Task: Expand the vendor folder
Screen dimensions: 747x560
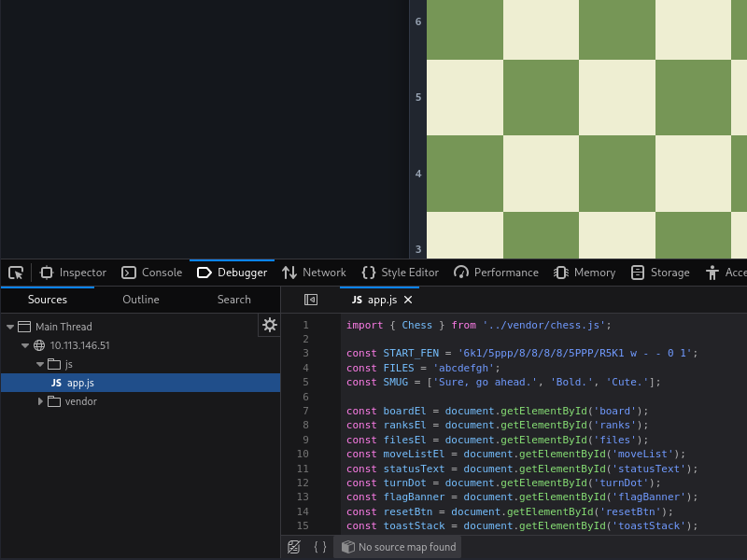Action: (40, 401)
